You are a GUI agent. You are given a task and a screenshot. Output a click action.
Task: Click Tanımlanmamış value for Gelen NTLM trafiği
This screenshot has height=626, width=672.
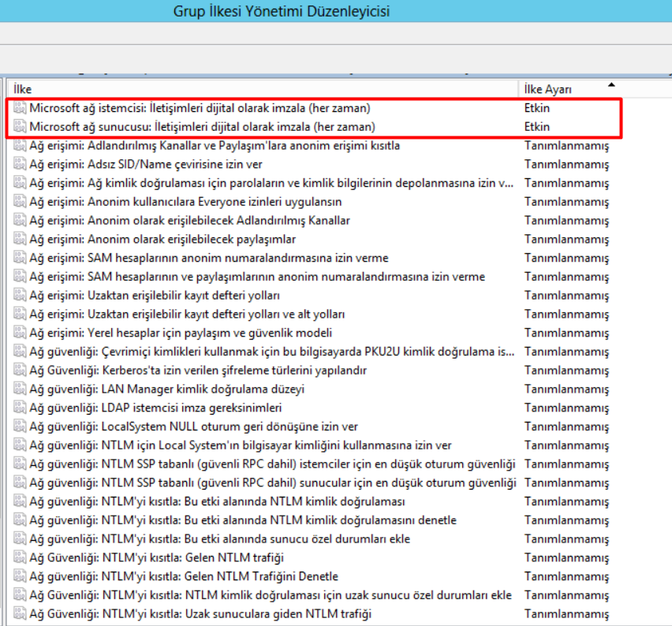pyautogui.click(x=566, y=557)
